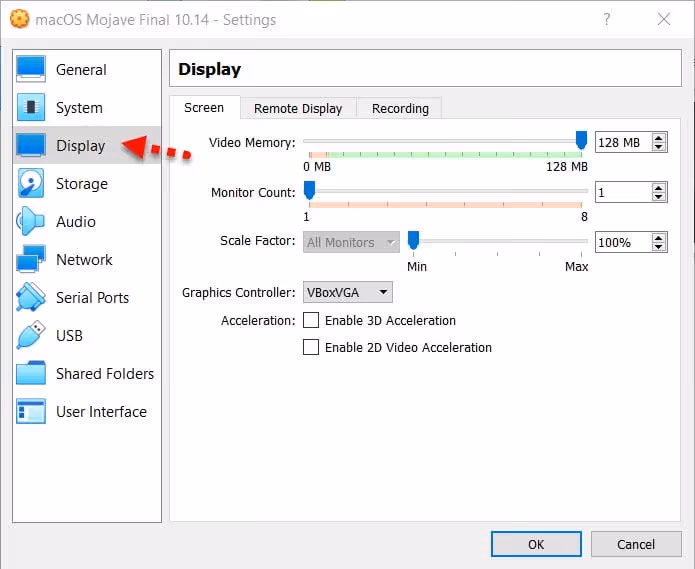This screenshot has height=569, width=695.
Task: Select User Interface in the settings list
Action: pos(87,412)
